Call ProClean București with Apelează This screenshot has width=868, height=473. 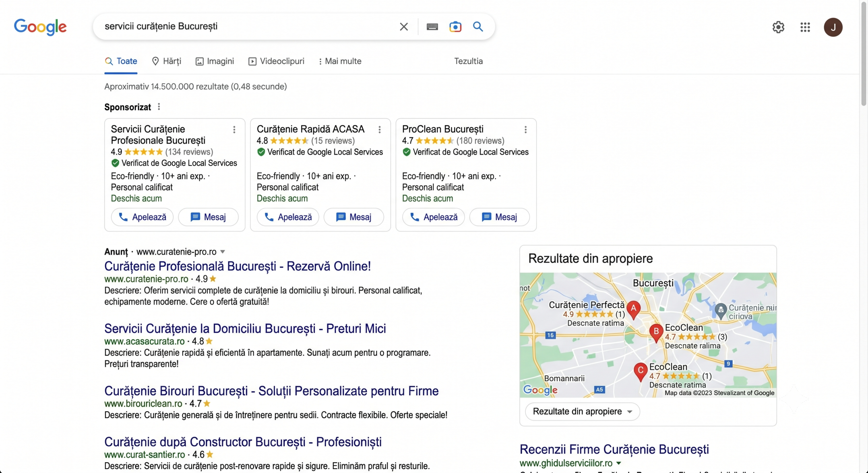[x=433, y=217]
